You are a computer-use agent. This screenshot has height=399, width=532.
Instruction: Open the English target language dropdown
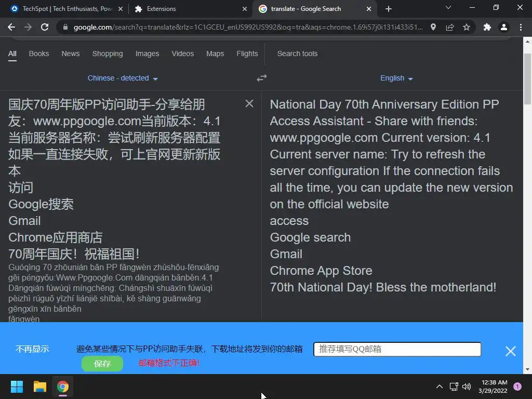pyautogui.click(x=396, y=78)
